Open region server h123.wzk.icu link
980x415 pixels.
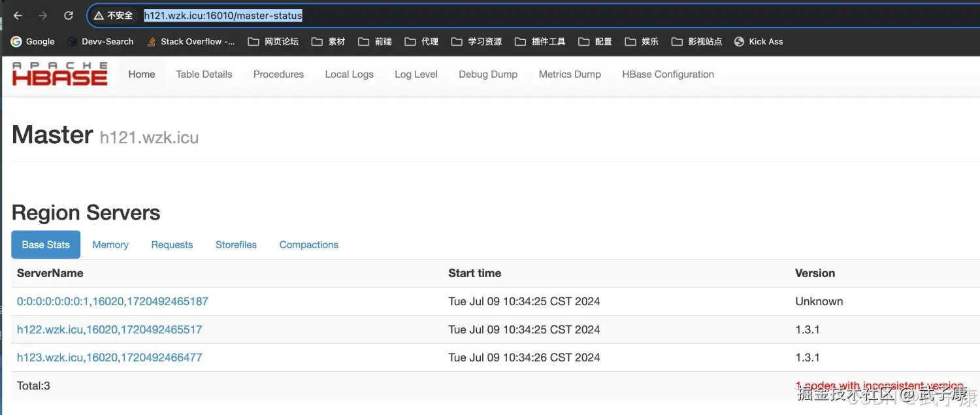click(x=109, y=357)
